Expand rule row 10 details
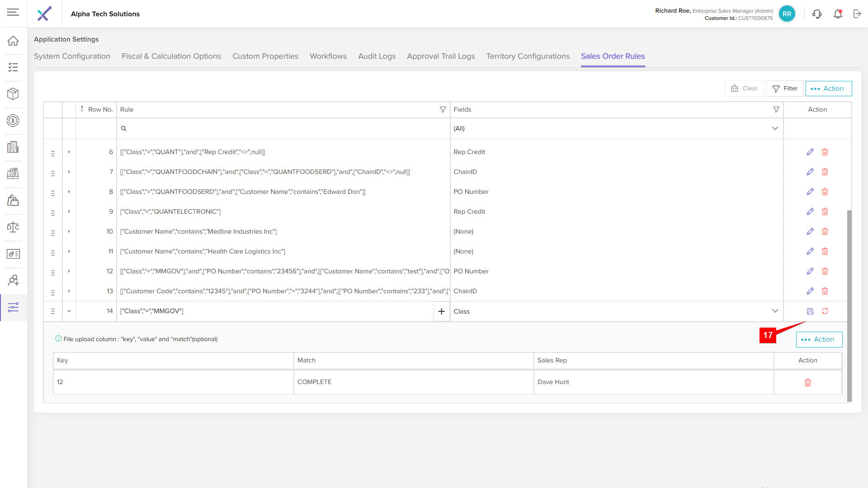The image size is (868, 488). (x=69, y=231)
